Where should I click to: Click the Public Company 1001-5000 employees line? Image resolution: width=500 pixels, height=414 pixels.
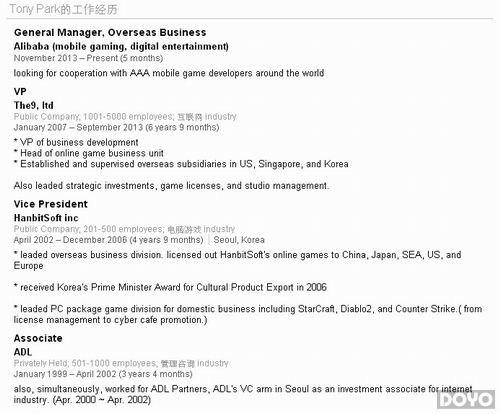[125, 117]
